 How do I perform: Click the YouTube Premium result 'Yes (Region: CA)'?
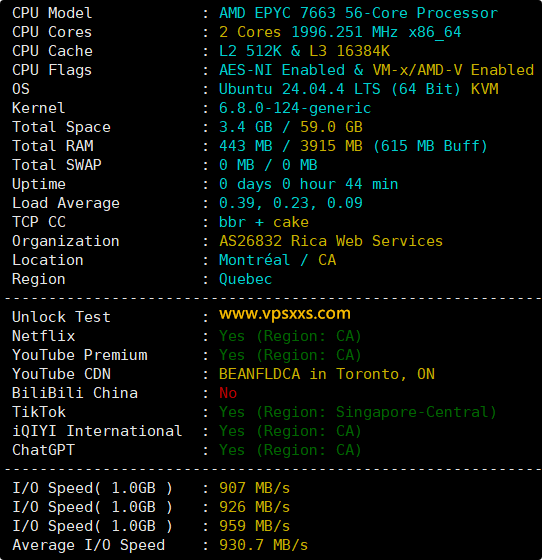pos(290,355)
